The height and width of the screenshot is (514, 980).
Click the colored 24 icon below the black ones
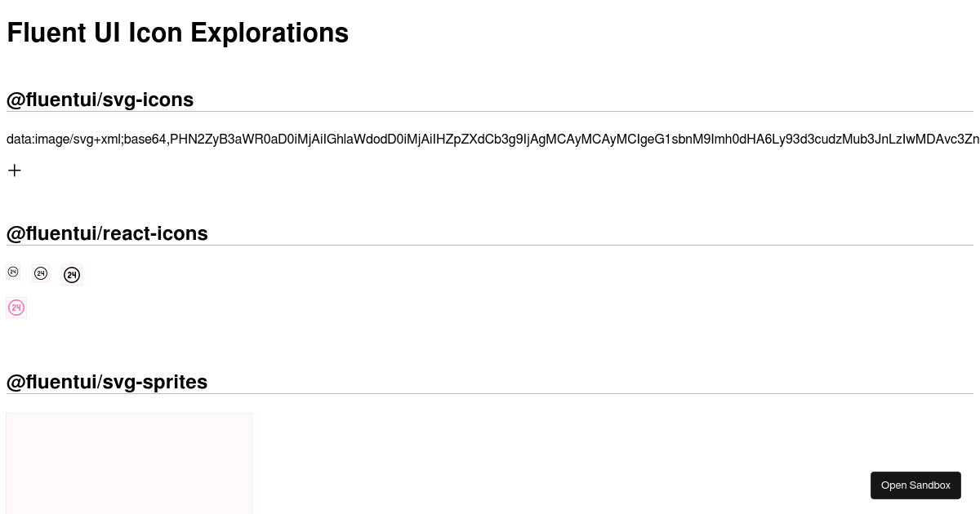[x=16, y=308]
